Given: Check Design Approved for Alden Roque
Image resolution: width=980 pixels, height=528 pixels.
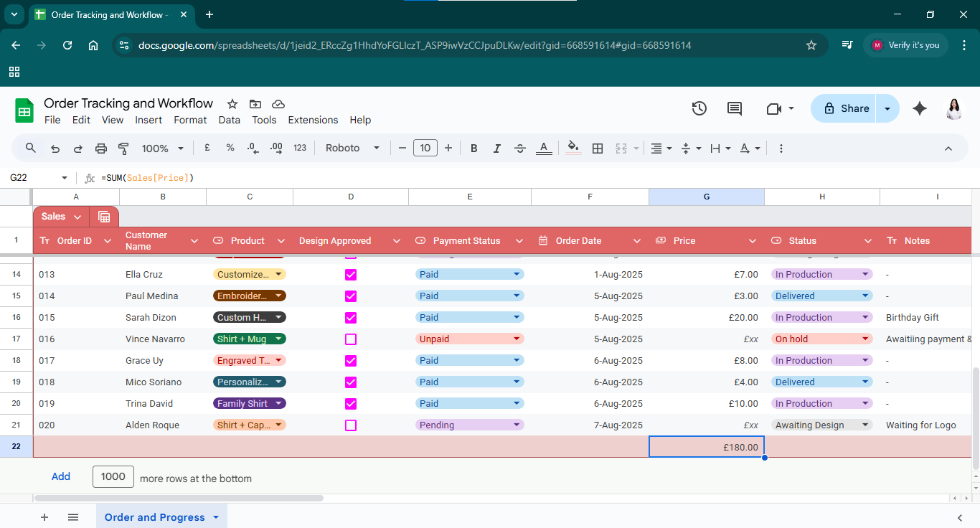Looking at the screenshot, I should 351,425.
